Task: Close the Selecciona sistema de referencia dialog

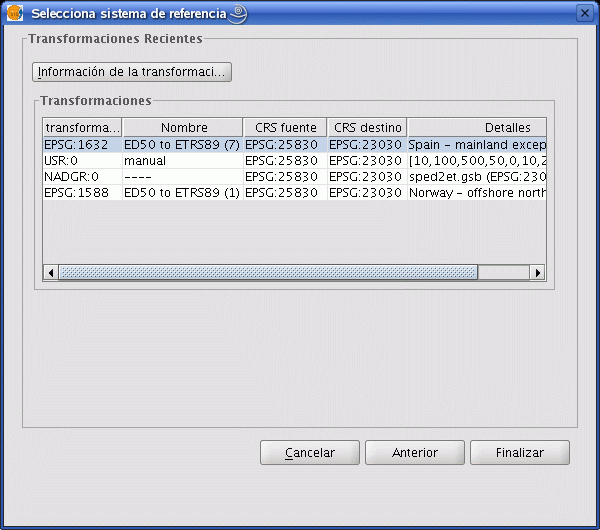Action: click(585, 13)
